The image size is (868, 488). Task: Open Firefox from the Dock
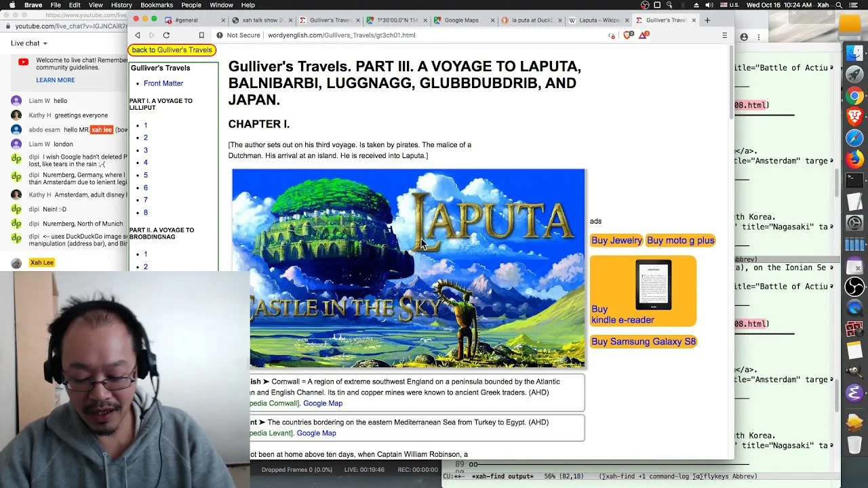point(854,159)
